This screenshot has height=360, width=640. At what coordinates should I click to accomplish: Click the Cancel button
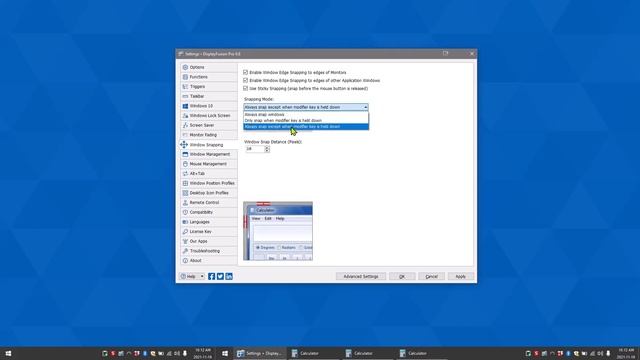[431, 276]
